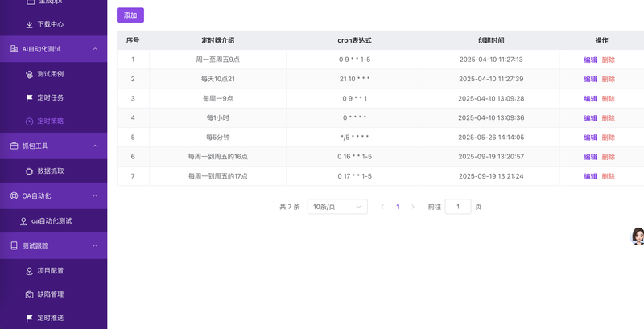644x329 pixels.
Task: Click the purple 添加 button
Action: coord(130,15)
